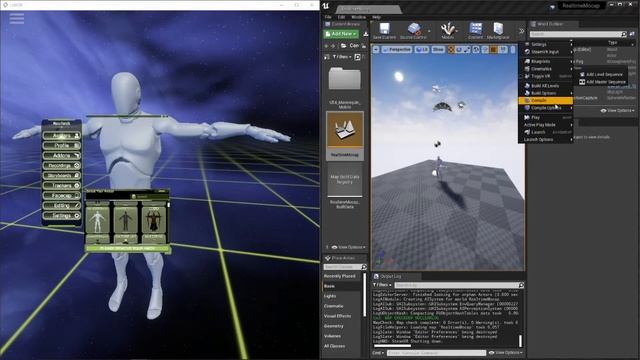Click the folder path icon in Content Browser
The height and width of the screenshot is (360, 640).
(x=344, y=46)
